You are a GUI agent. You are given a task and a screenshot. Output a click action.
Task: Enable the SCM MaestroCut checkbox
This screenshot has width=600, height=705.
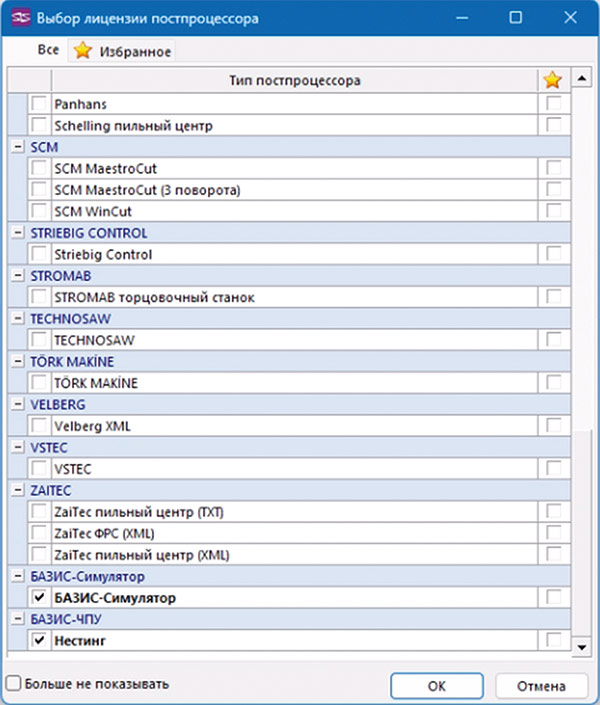coord(39,168)
